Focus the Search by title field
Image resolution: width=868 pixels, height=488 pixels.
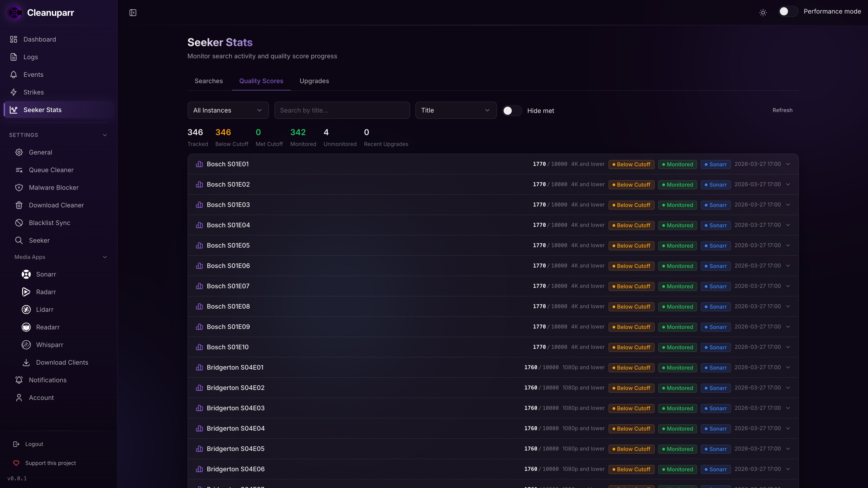click(x=342, y=110)
